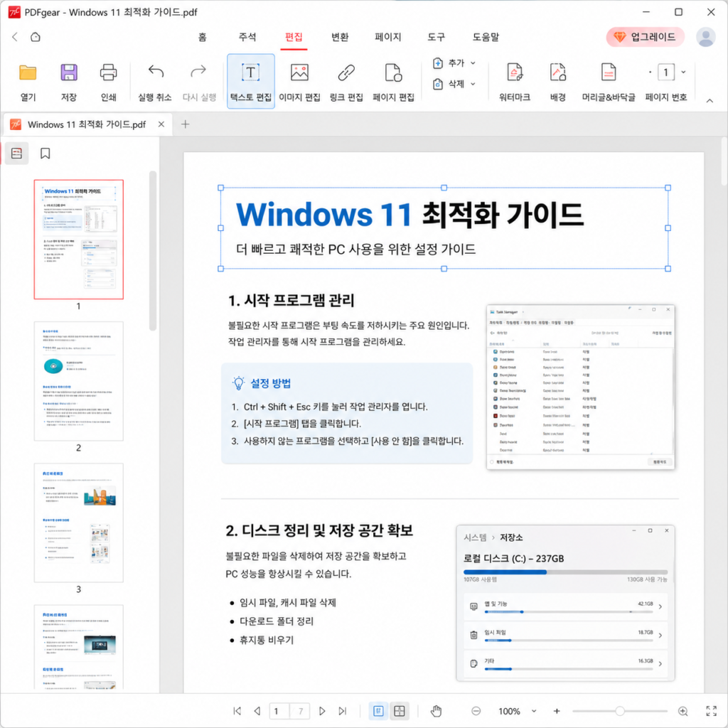Click the Windows 11 최적화 가이드 title text box
Image resolution: width=728 pixels, height=728 pixels.
(444, 228)
